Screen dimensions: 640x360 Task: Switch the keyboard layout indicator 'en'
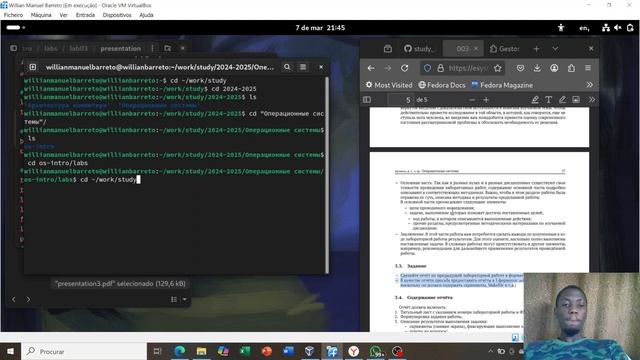[584, 28]
